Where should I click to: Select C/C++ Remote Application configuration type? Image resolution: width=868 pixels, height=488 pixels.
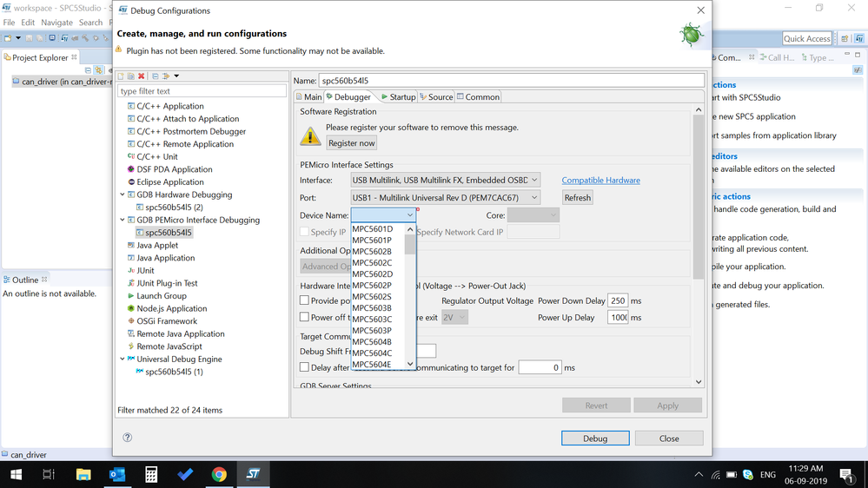[185, 144]
